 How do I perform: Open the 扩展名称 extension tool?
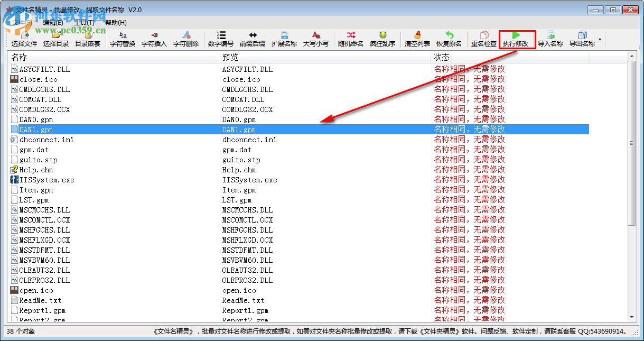click(284, 39)
